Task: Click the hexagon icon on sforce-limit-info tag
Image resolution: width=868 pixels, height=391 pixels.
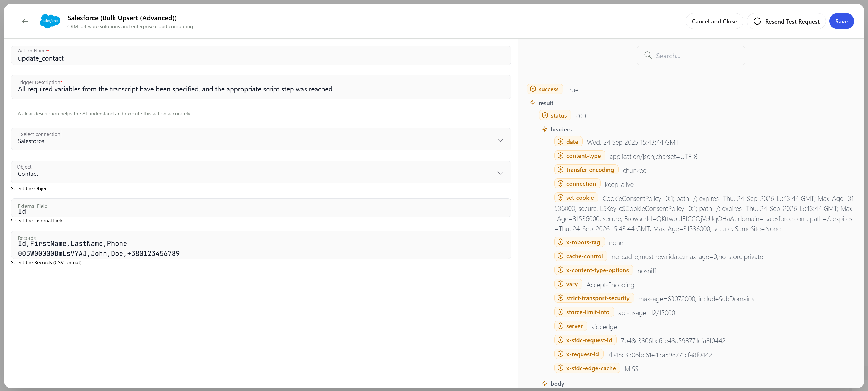Action: pos(560,312)
